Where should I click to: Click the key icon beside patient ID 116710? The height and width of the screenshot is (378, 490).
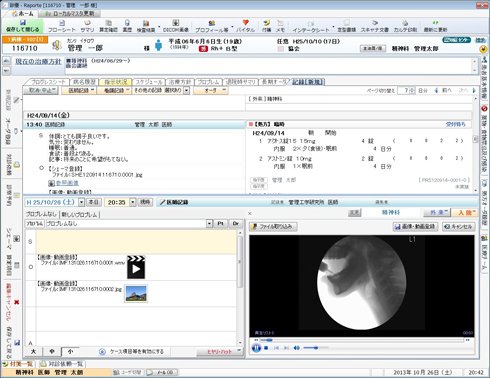57,45
